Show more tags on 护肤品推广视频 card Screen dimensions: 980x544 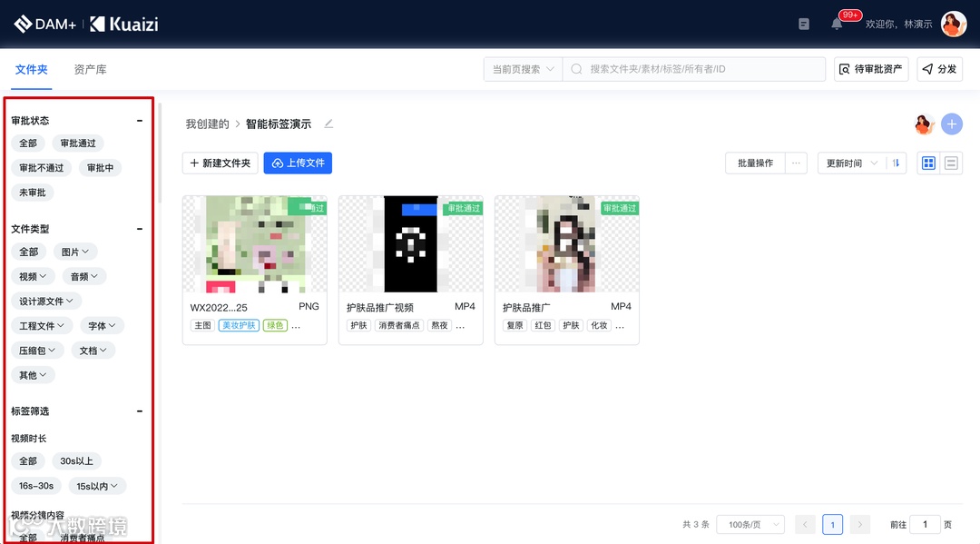pyautogui.click(x=460, y=326)
